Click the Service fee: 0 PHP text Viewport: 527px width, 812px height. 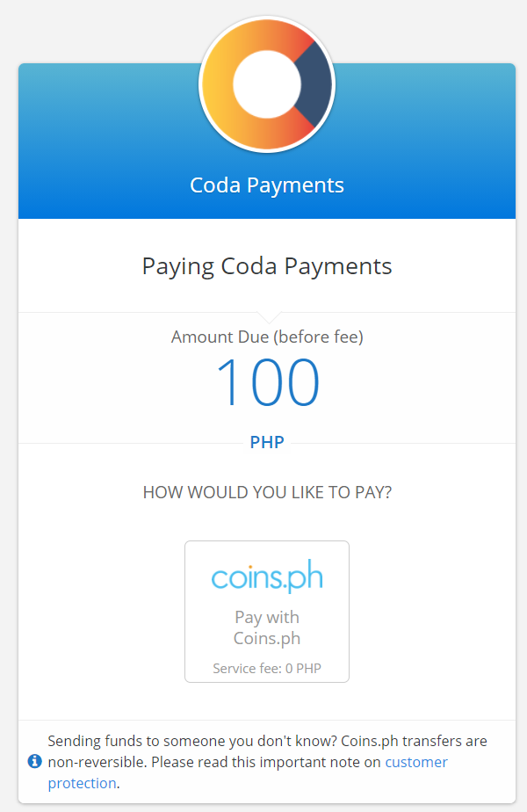(x=267, y=669)
